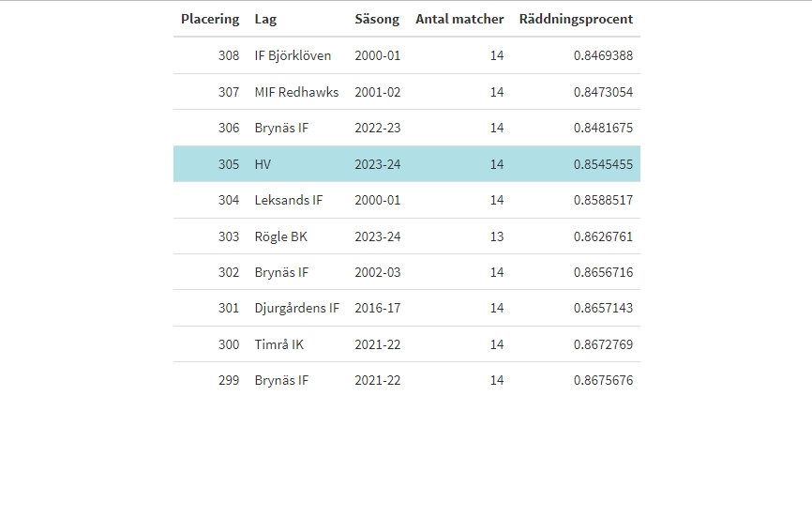
Task: Click the Lag column header
Action: [265, 19]
